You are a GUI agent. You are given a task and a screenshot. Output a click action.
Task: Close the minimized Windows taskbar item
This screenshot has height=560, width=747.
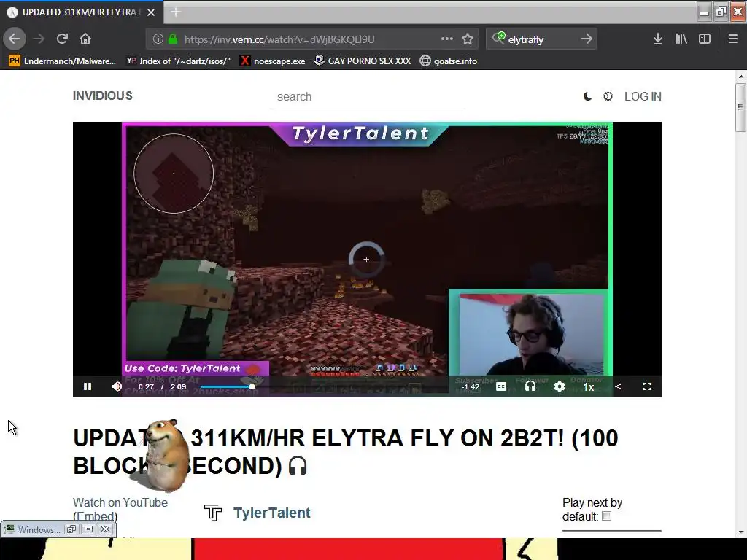tap(106, 529)
